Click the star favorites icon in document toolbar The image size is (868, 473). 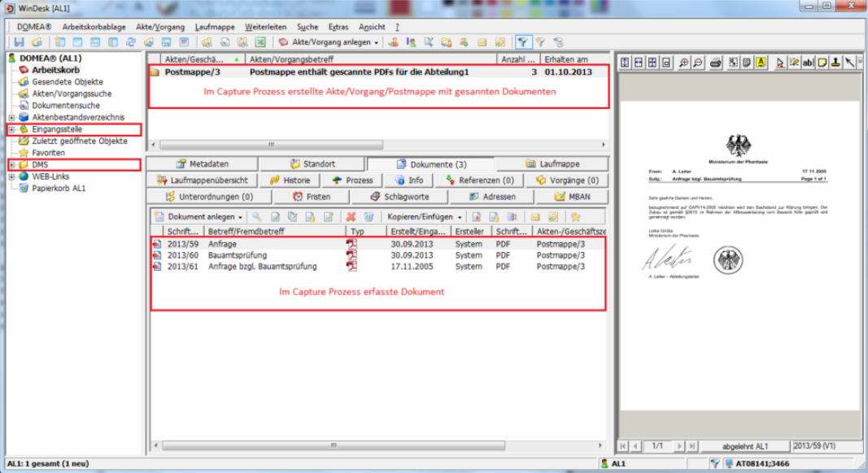pos(574,217)
